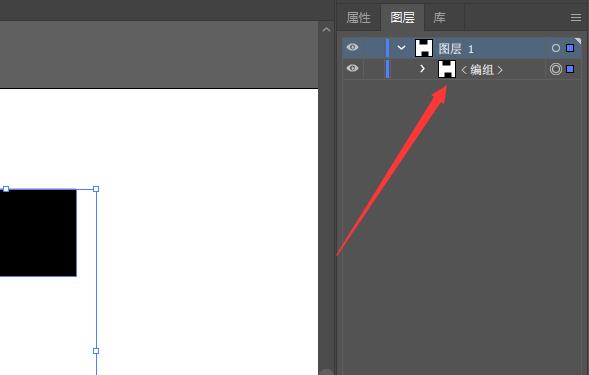The height and width of the screenshot is (375, 589).
Task: Click the blue selection square of 图层 1
Action: click(570, 48)
